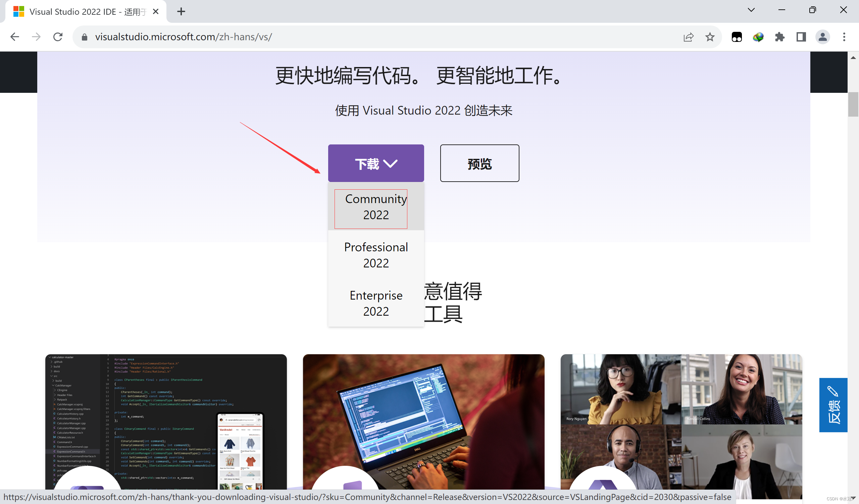Click the Internet Download Manager extension icon
859x504 pixels.
tap(758, 37)
